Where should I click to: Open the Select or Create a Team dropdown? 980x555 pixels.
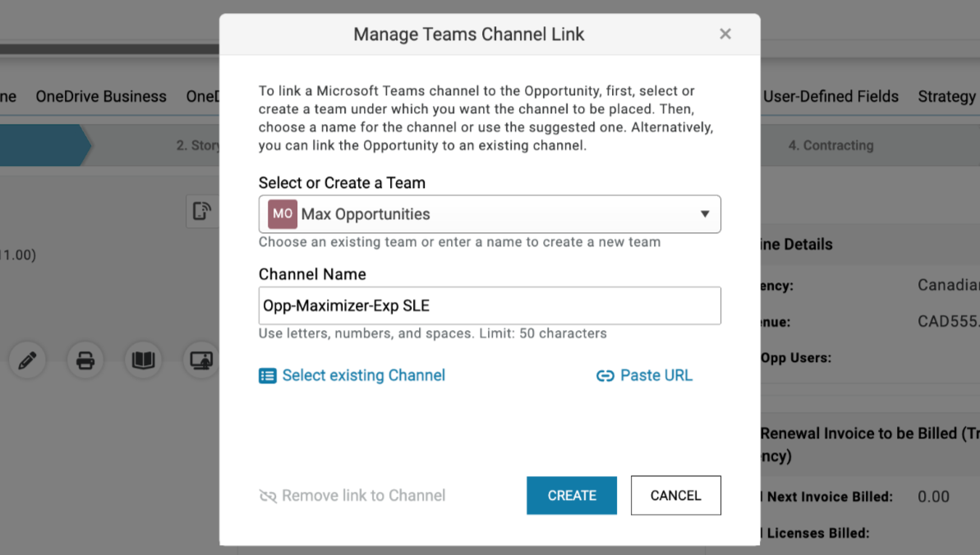(490, 213)
